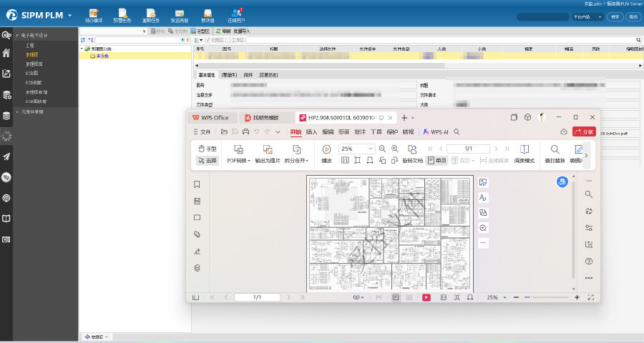The image size is (644, 343).
Task: Select the 手型 hand tool in WPS
Action: click(208, 149)
